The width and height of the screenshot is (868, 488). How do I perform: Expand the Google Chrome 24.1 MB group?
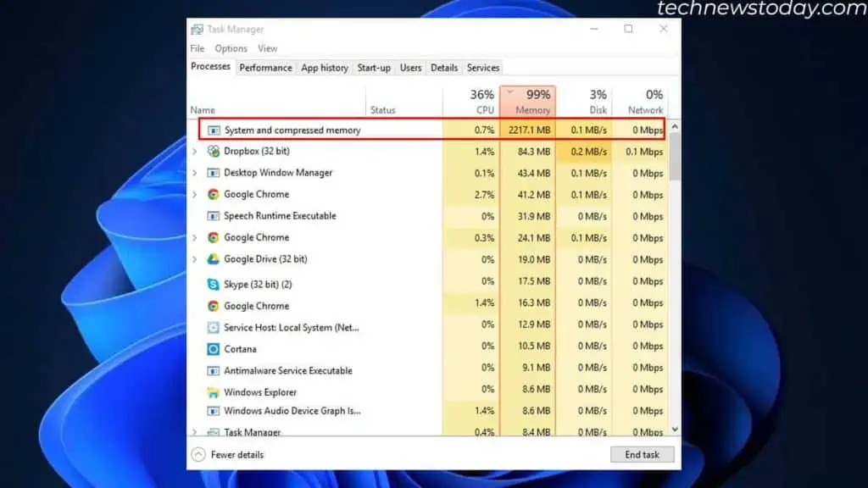(195, 237)
